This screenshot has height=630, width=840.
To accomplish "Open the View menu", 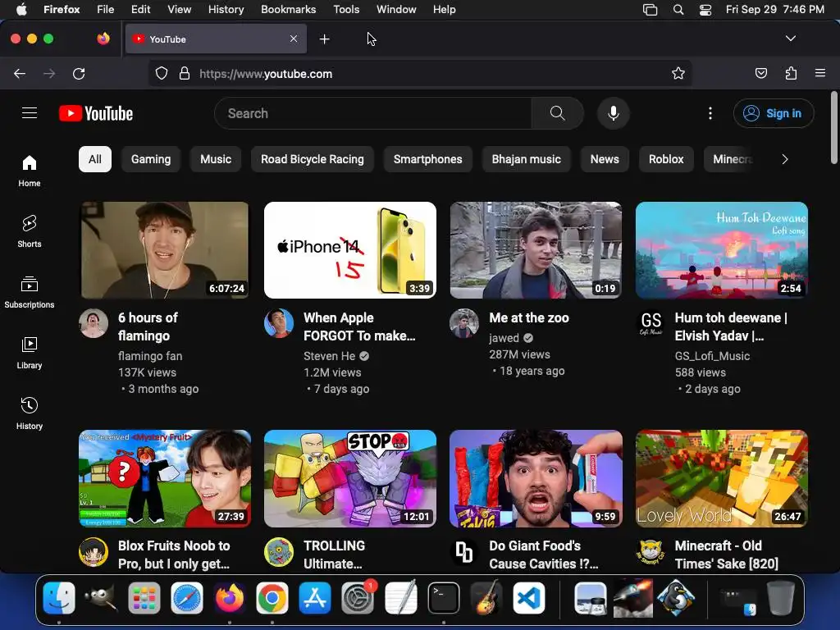I will [179, 10].
